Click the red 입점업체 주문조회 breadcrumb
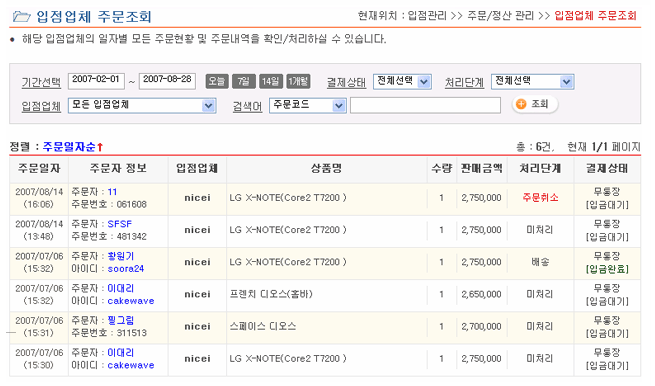Viewport: 655px width, 386px height. tap(595, 16)
